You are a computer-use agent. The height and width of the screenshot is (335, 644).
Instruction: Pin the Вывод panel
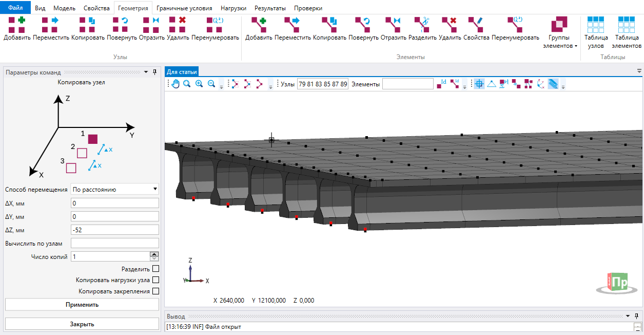637,317
